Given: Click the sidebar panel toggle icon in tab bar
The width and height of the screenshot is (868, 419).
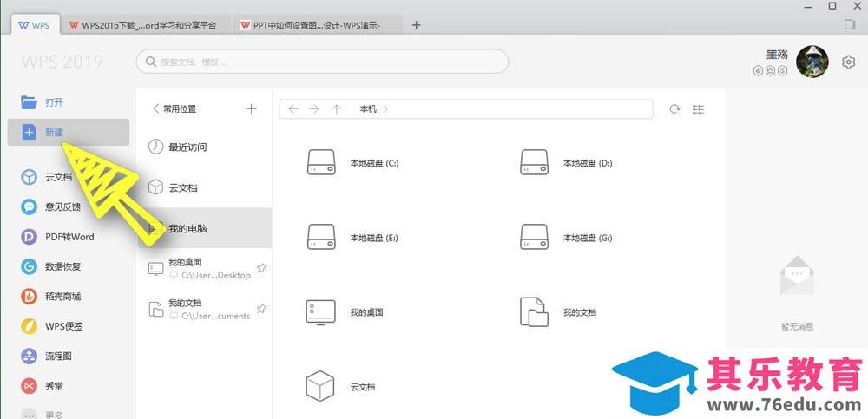Looking at the screenshot, I should (x=850, y=24).
